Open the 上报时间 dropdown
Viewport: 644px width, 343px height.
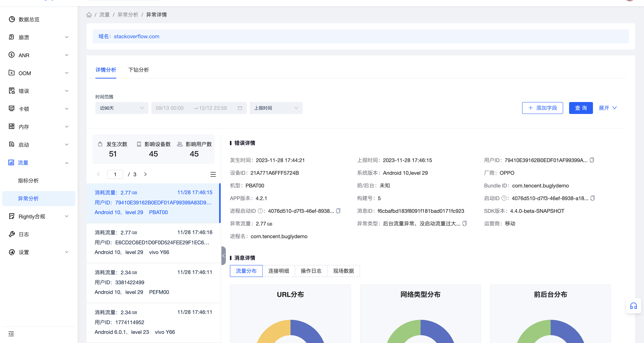(276, 108)
